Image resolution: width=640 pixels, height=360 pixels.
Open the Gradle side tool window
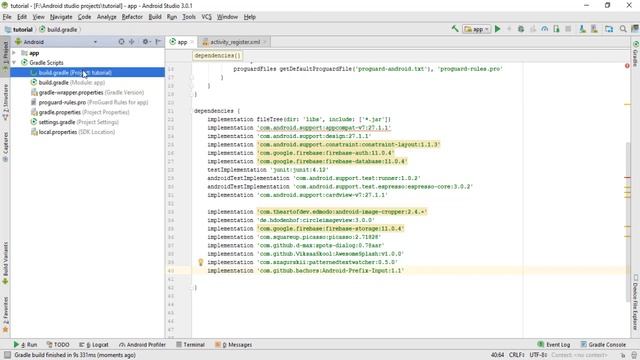(636, 53)
